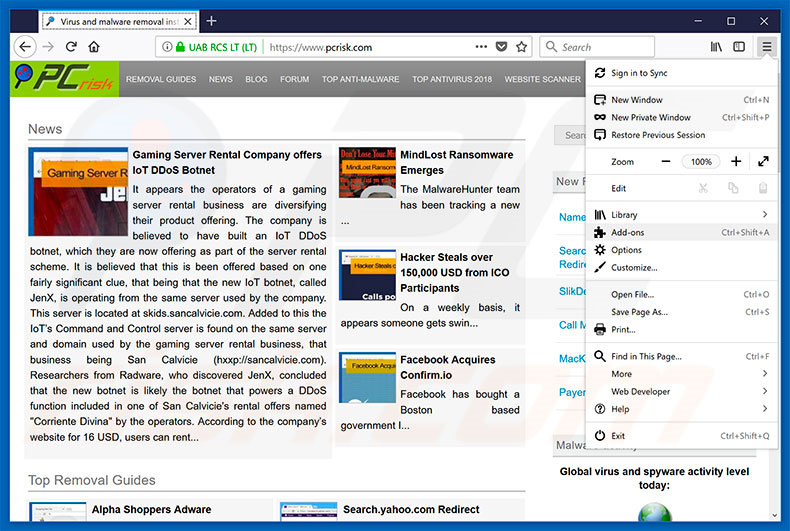Enter full screen via the arrows icon
790x531 pixels.
763,161
